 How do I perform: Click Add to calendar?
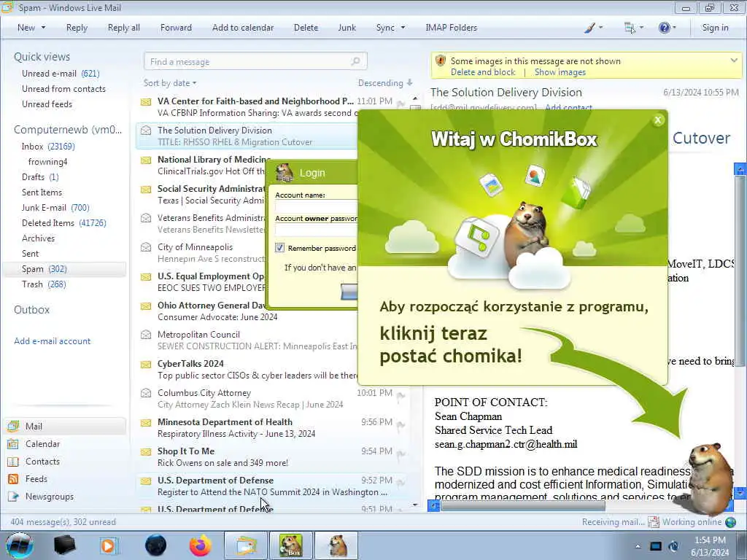point(243,28)
